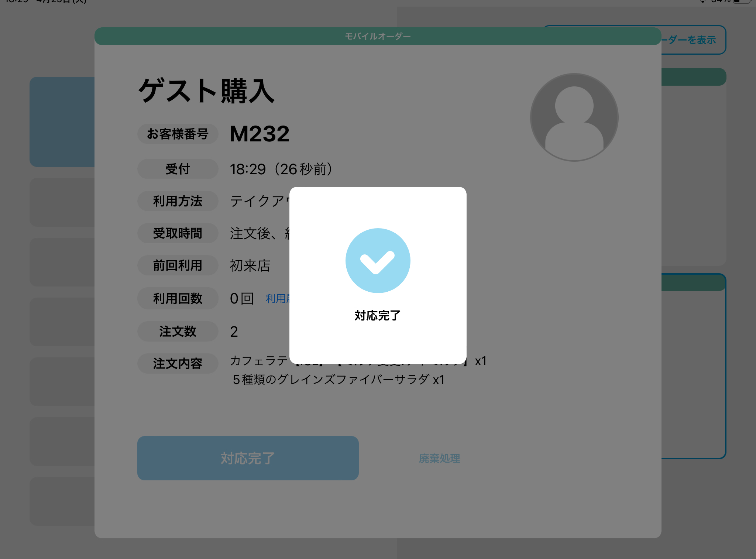Click the 5種類のグレインズファイバーサラダ order item

point(338,380)
